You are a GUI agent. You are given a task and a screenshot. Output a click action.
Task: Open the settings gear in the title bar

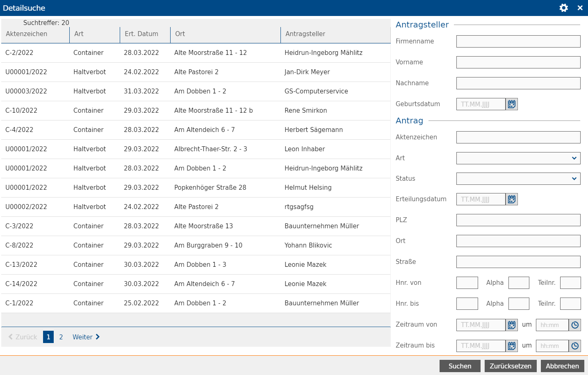click(563, 8)
